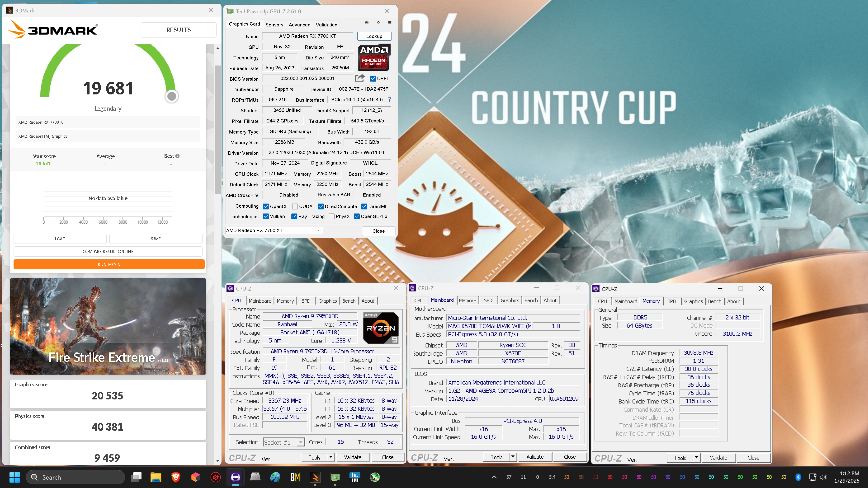Open SPD tab in the CPU-Z CPU window

tap(306, 301)
